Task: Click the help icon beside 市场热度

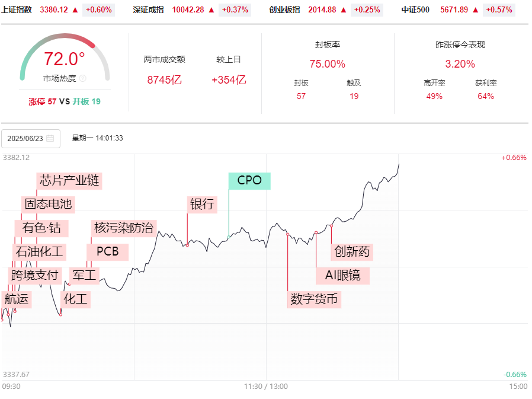Action: click(83, 78)
